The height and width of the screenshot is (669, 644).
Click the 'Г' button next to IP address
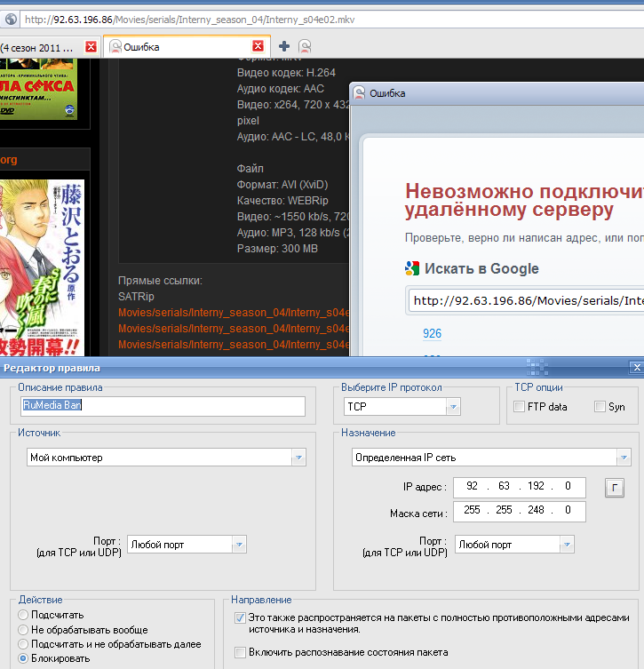coord(614,488)
